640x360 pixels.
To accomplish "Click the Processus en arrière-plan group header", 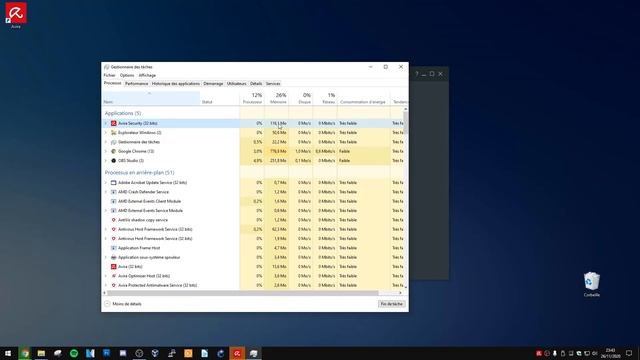I will tap(139, 173).
